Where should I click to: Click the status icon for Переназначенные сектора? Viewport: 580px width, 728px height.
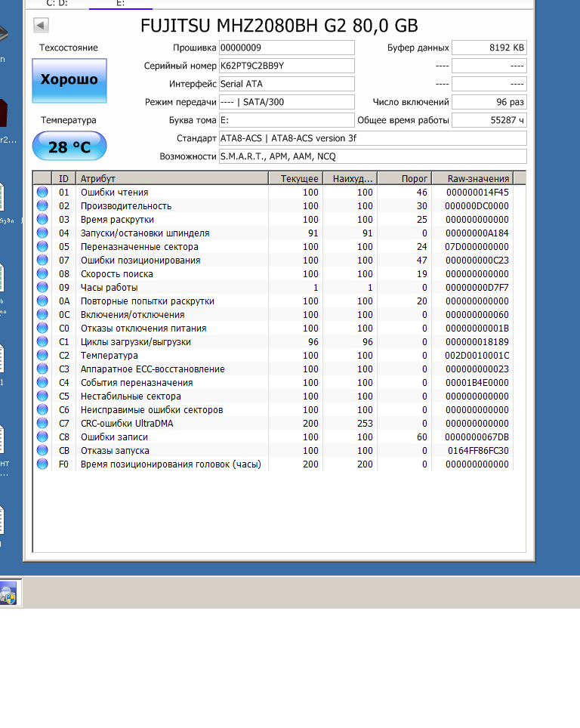pyautogui.click(x=42, y=247)
